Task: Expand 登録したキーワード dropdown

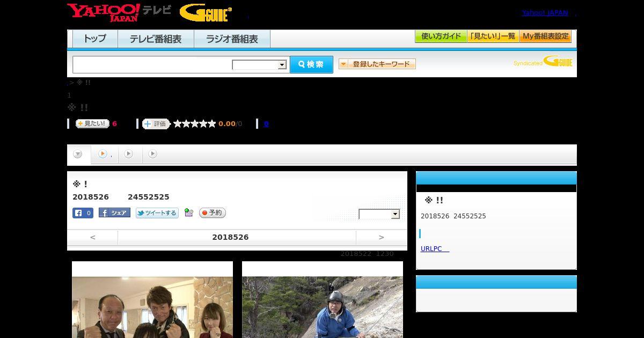Action: click(x=377, y=64)
